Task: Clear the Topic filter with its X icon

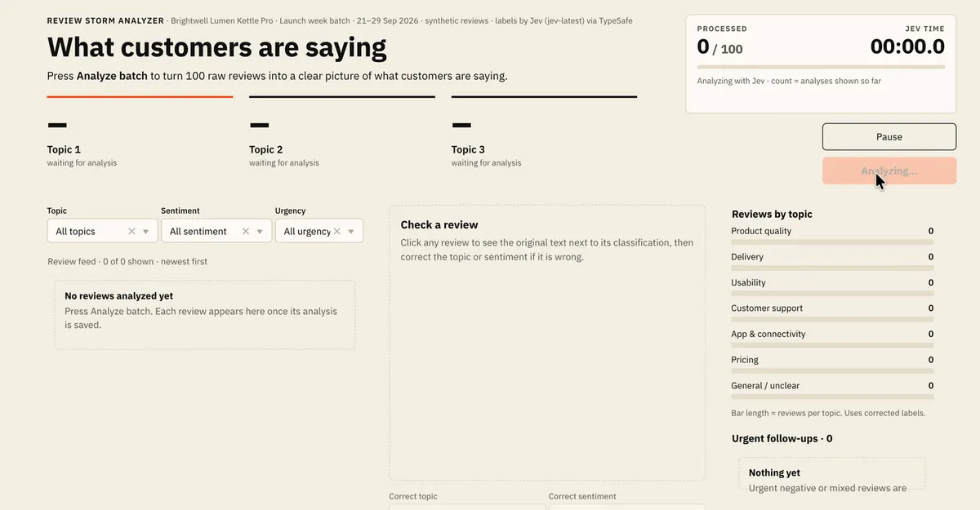Action: [131, 232]
